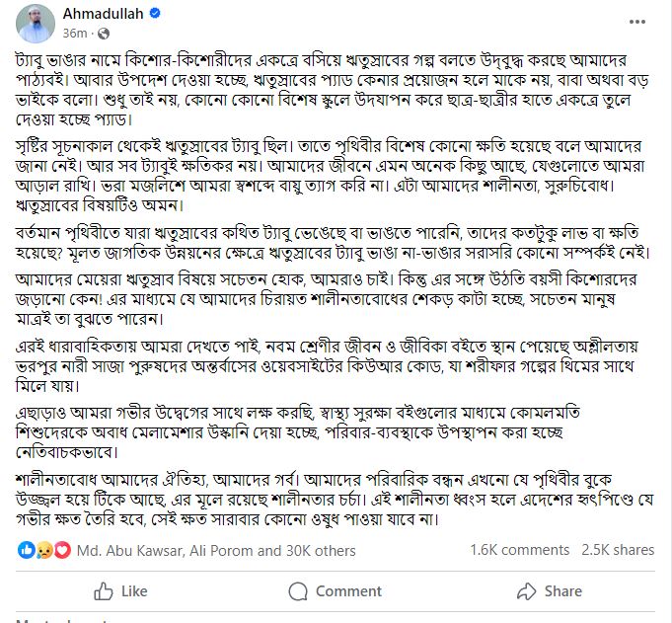Click the blue verified badge beside Ahmadullah
672x623 pixels.
tap(156, 15)
